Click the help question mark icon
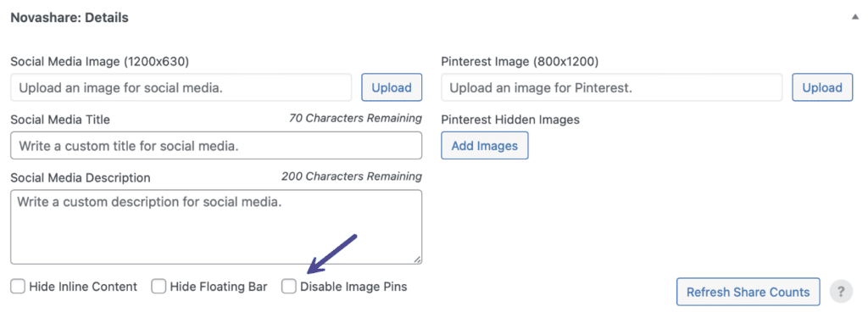868x318 pixels. click(x=842, y=292)
